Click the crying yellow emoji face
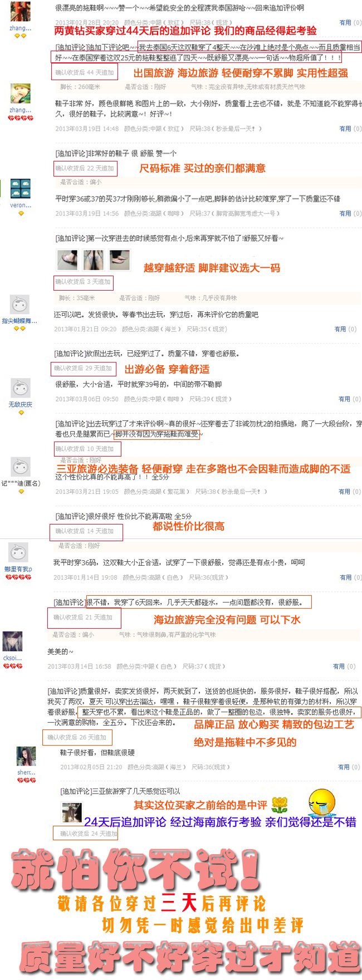 point(322,802)
